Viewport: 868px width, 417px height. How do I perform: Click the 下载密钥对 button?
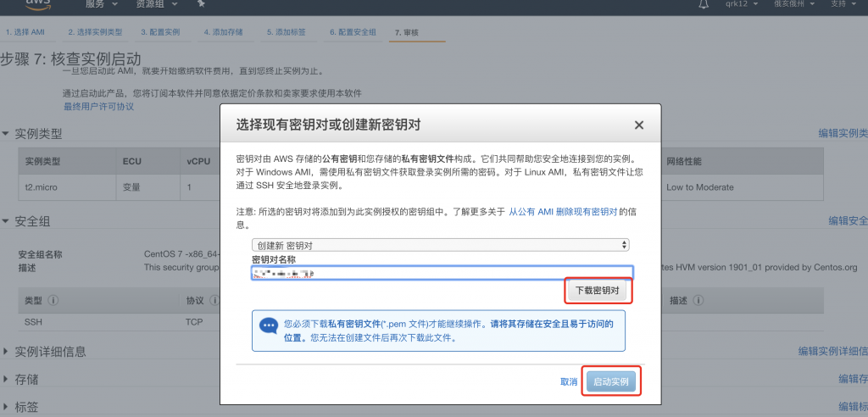(598, 291)
